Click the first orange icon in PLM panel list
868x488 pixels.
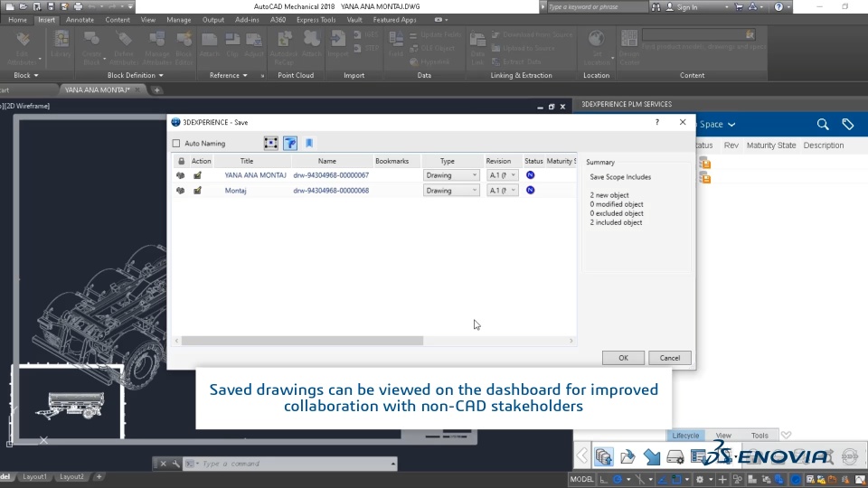pos(704,164)
